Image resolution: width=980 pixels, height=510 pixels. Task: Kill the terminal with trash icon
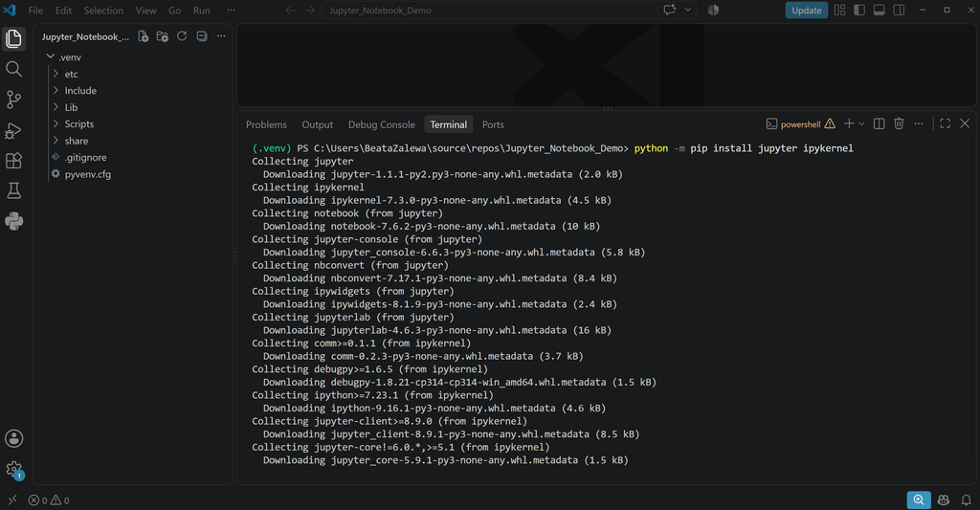click(899, 123)
